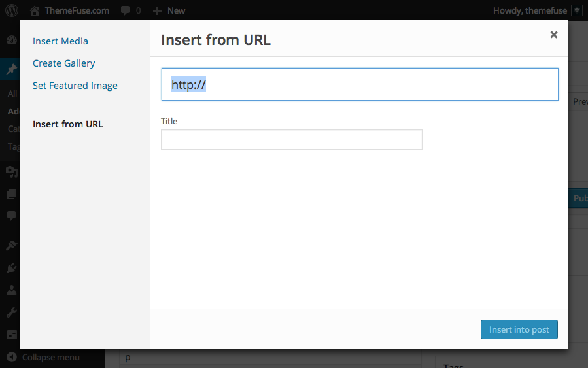The width and height of the screenshot is (588, 368).
Task: Open the New content menu
Action: [x=176, y=10]
